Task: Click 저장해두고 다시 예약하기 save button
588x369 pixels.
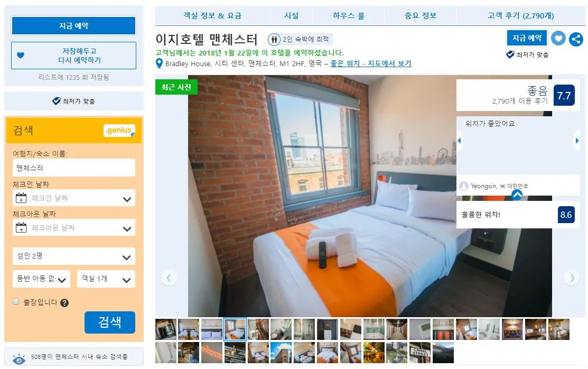Action: [x=73, y=56]
